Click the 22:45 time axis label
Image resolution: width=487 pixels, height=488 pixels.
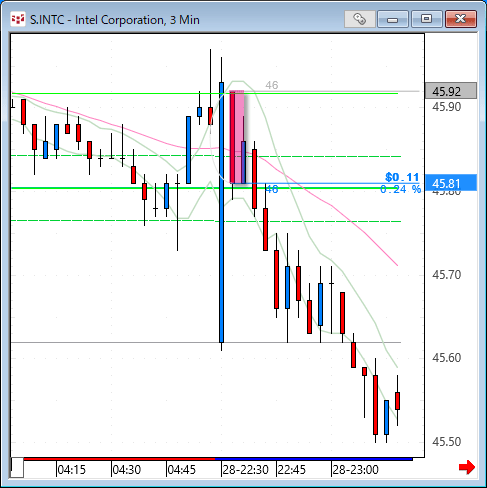(x=291, y=470)
